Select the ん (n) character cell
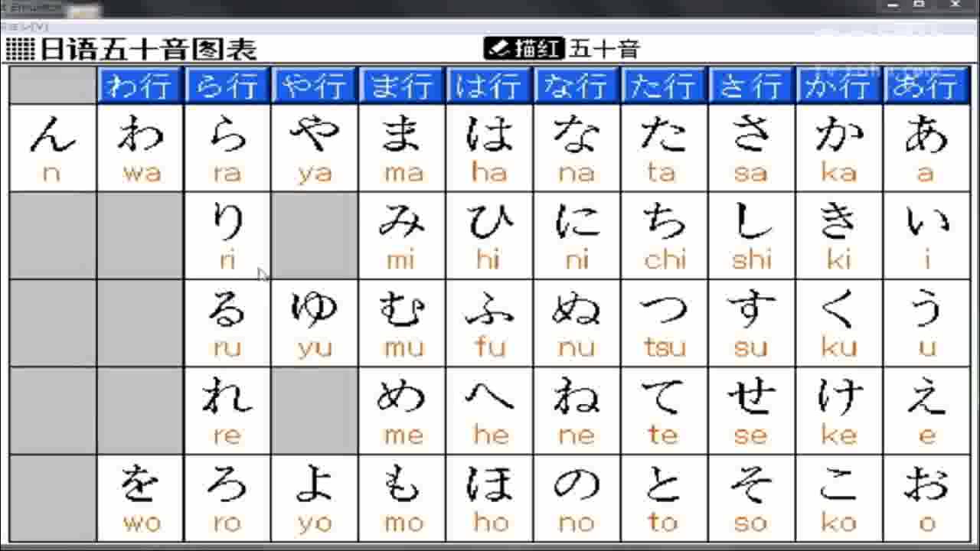980x551 pixels. pyautogui.click(x=53, y=148)
